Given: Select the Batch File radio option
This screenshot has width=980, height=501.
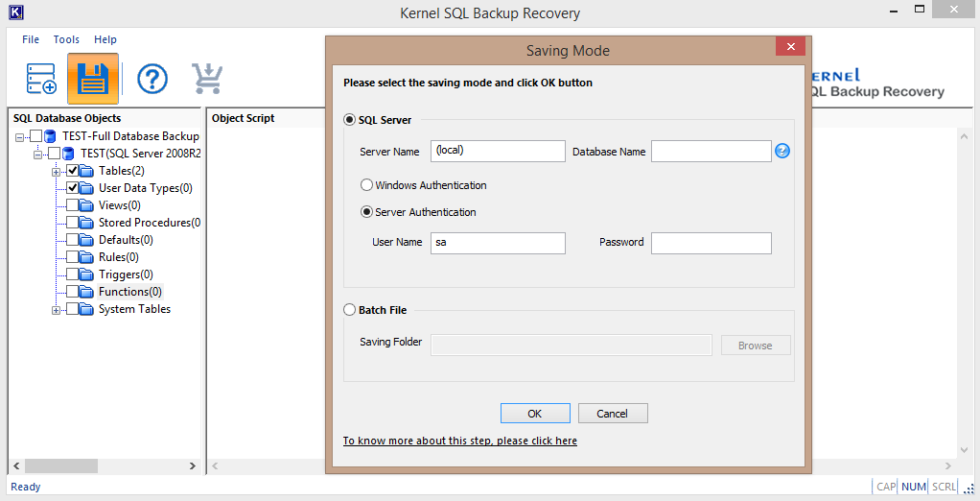Looking at the screenshot, I should coord(350,310).
